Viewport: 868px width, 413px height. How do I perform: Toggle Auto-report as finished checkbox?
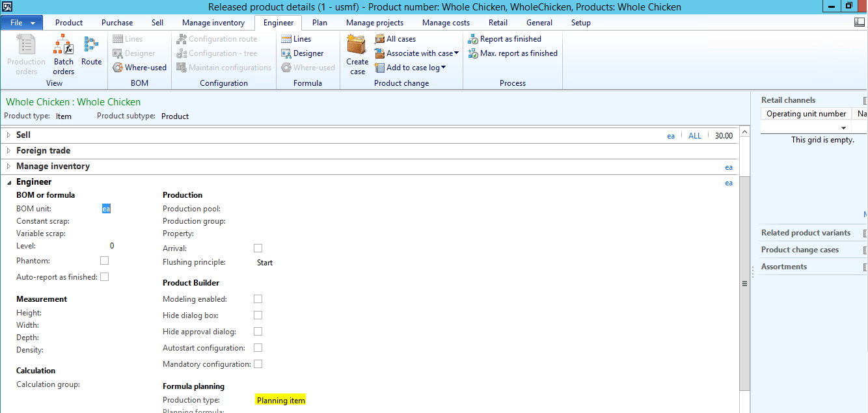(x=105, y=277)
